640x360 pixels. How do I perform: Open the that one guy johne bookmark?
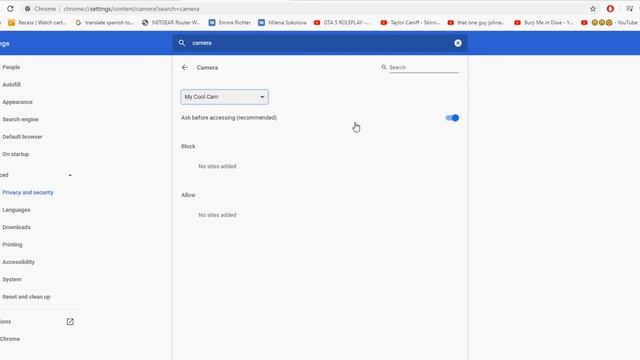(x=476, y=22)
